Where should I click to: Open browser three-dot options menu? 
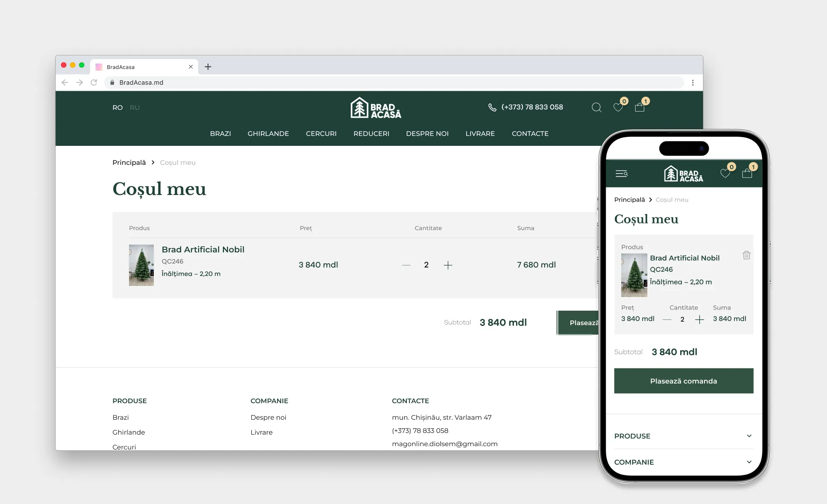pos(693,83)
